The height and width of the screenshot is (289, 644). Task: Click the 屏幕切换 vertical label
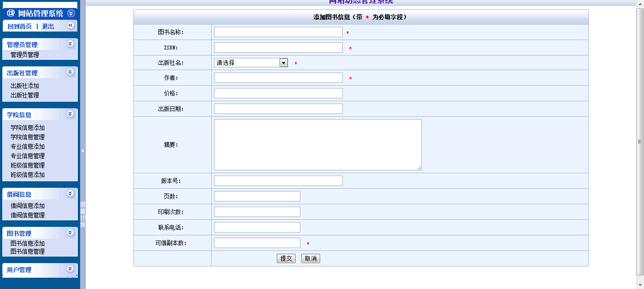coord(83,215)
